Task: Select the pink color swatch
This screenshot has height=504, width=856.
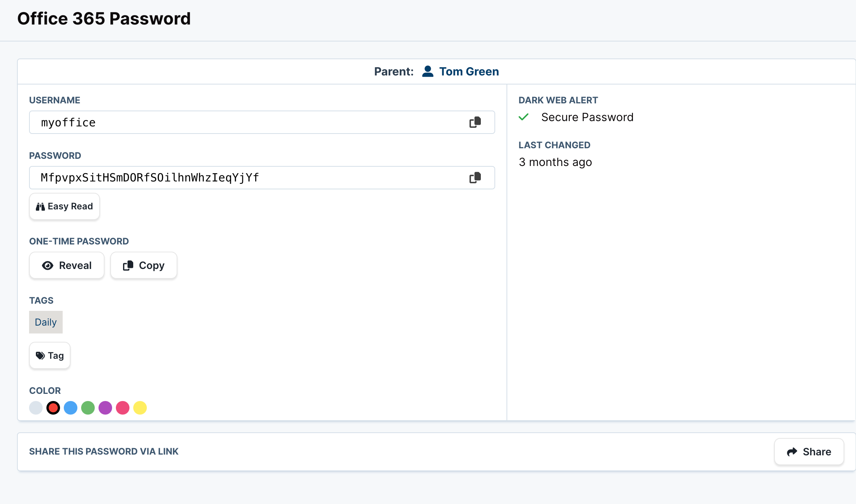Action: 123,408
